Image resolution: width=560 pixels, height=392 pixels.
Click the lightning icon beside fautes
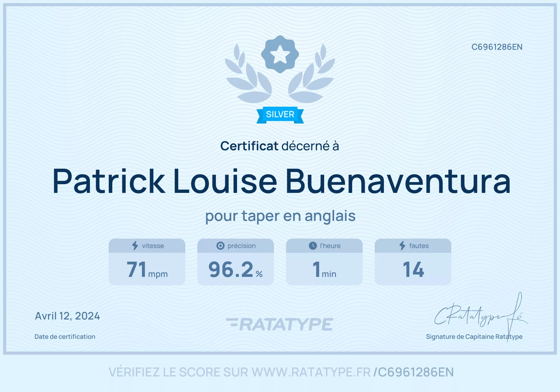[x=402, y=245]
